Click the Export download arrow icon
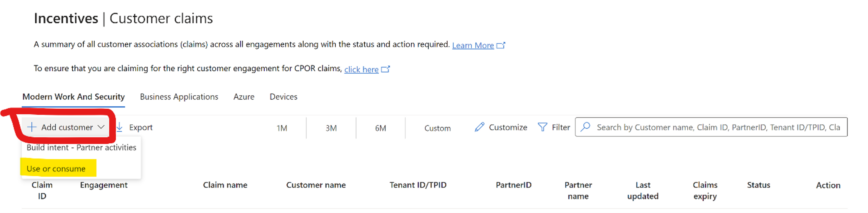Image resolution: width=868 pixels, height=213 pixels. (120, 127)
